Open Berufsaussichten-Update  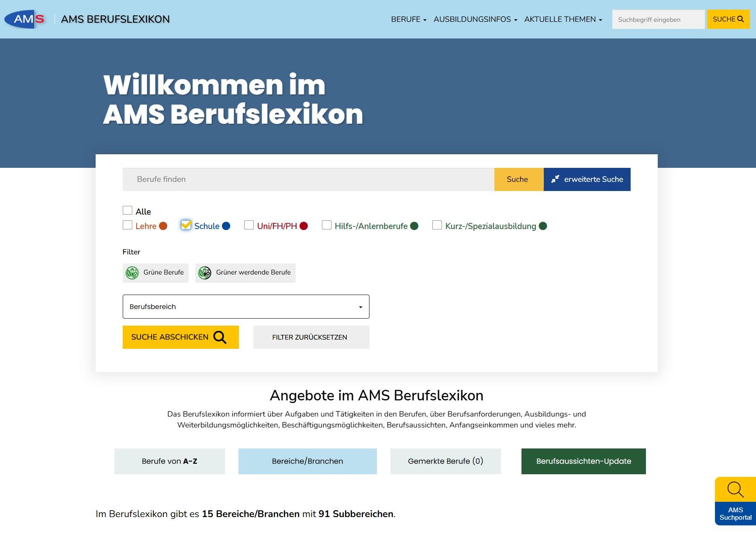coord(583,461)
